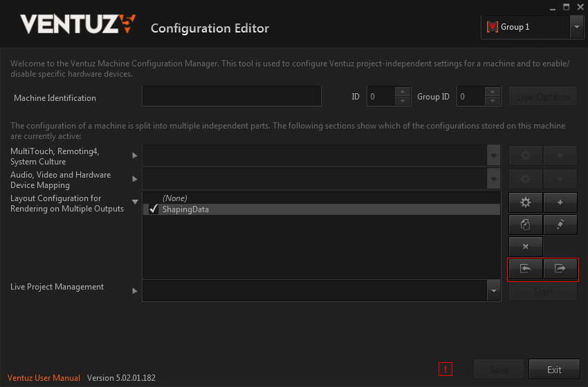Select the (None) layout entry
The height and width of the screenshot is (387, 588).
[175, 198]
